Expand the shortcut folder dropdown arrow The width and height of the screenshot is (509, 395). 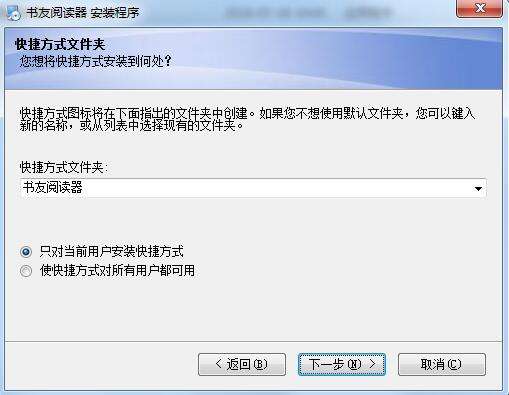pos(478,189)
